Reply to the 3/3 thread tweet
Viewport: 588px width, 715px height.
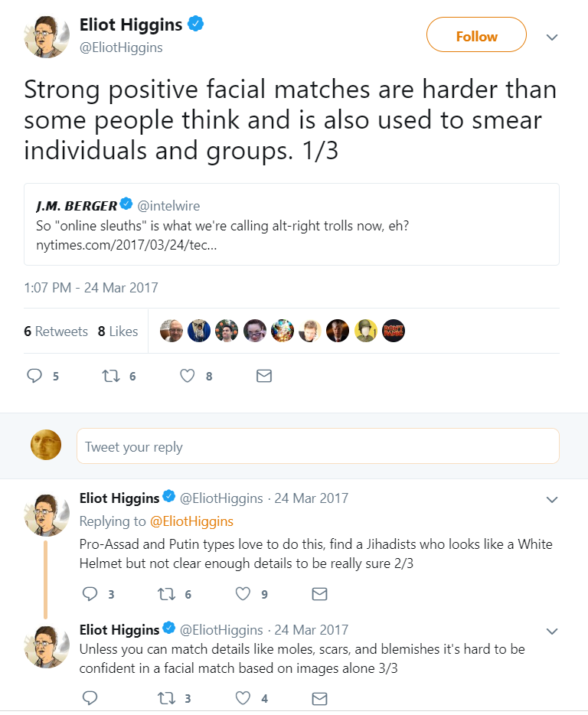coord(90,698)
